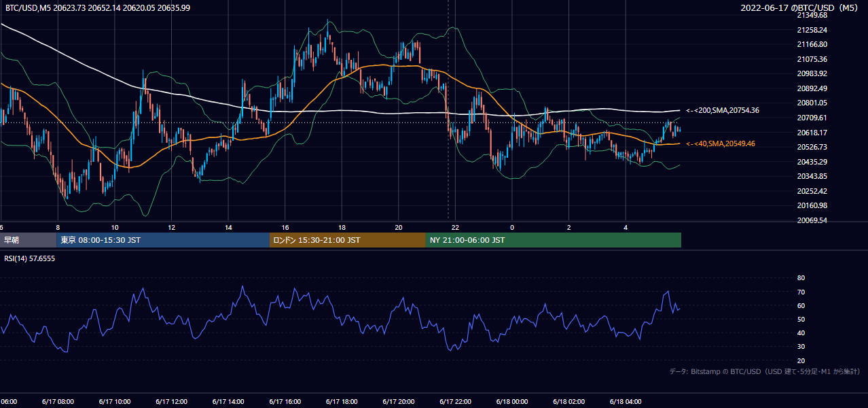Click the 6/18 04:00 time label

(626, 401)
